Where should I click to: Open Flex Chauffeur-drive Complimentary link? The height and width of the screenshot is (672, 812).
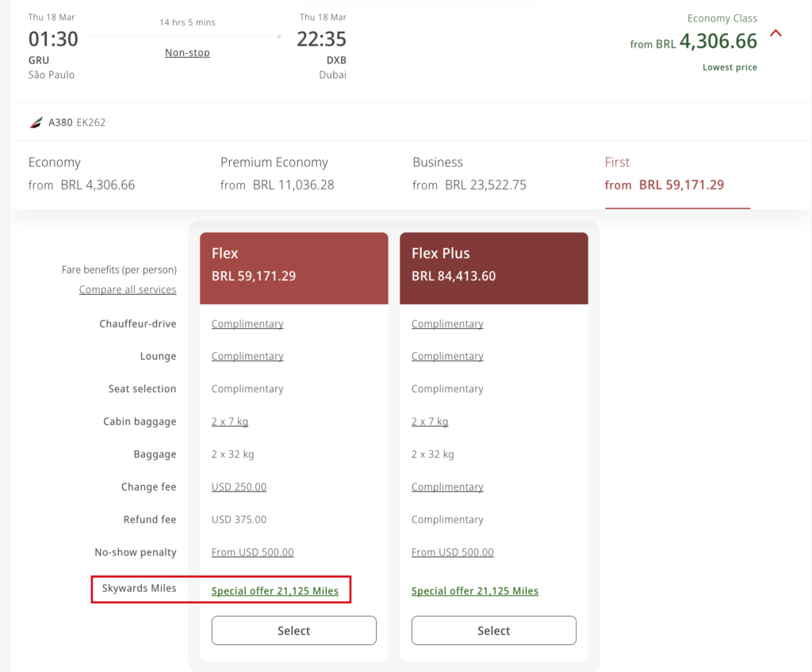247,324
